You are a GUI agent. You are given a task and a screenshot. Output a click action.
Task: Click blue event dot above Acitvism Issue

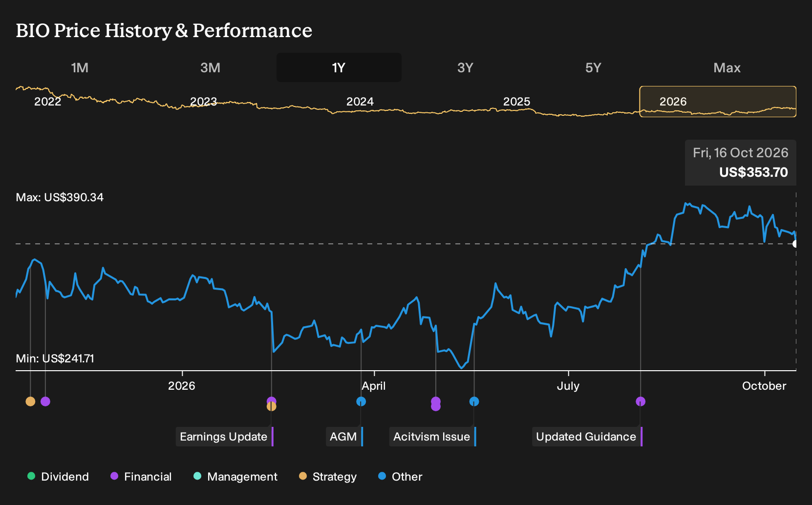coord(474,401)
